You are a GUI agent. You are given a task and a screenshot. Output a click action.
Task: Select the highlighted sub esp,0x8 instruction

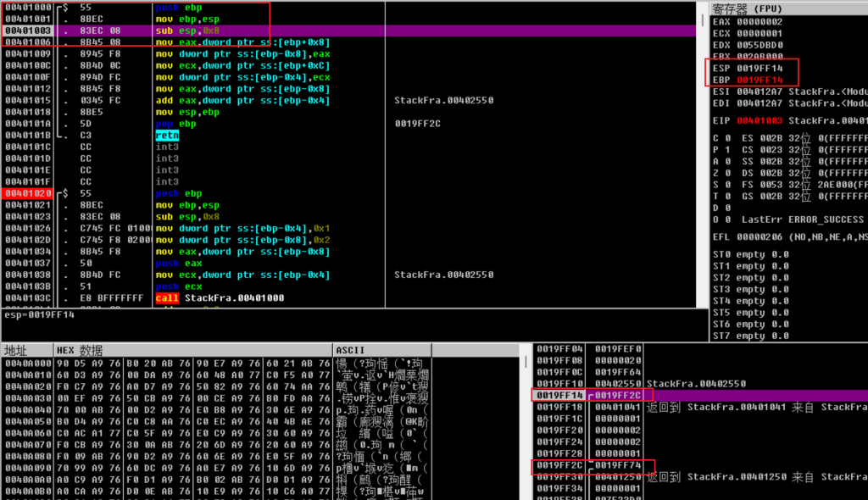[x=187, y=31]
